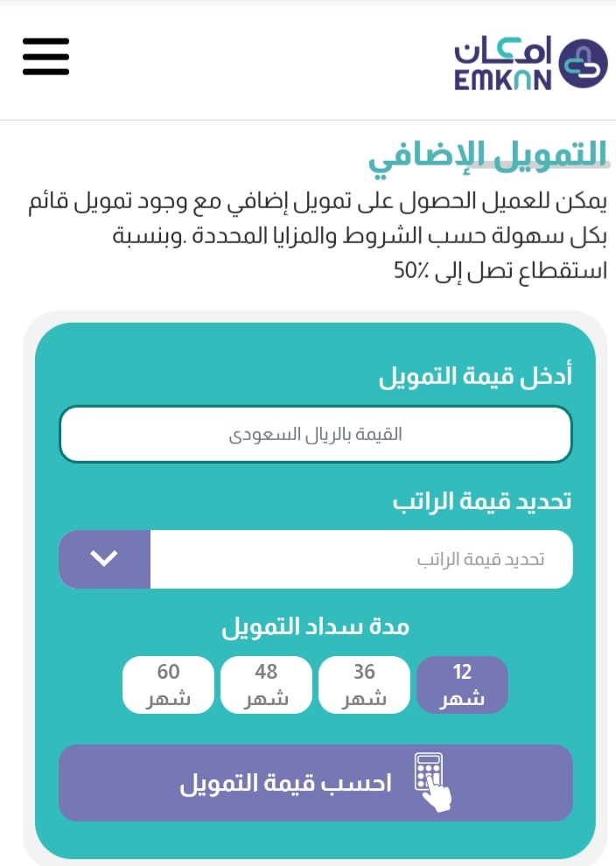Image resolution: width=616 pixels, height=866 pixels.
Task: Click the مدة سداد التمويل label
Action: pos(316,627)
